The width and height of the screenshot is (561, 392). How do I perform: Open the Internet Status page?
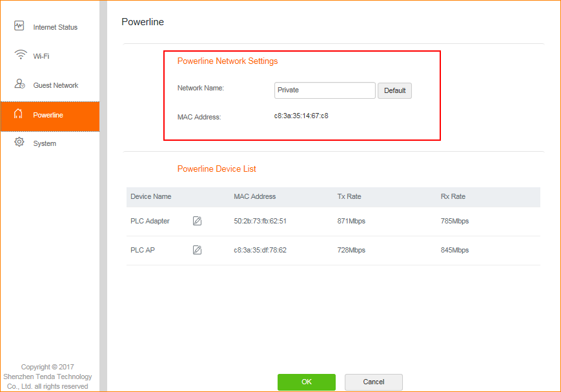(55, 27)
